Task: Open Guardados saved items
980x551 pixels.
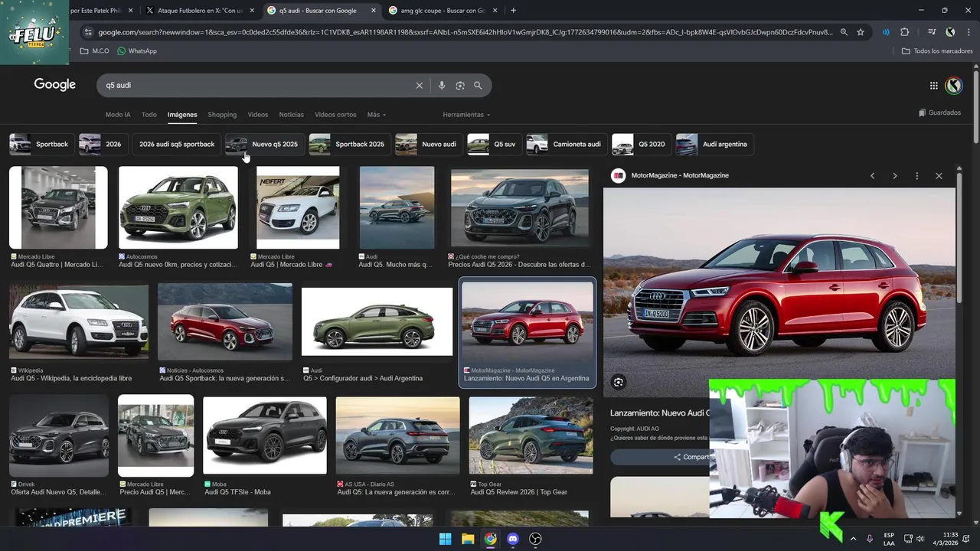Action: coord(939,112)
